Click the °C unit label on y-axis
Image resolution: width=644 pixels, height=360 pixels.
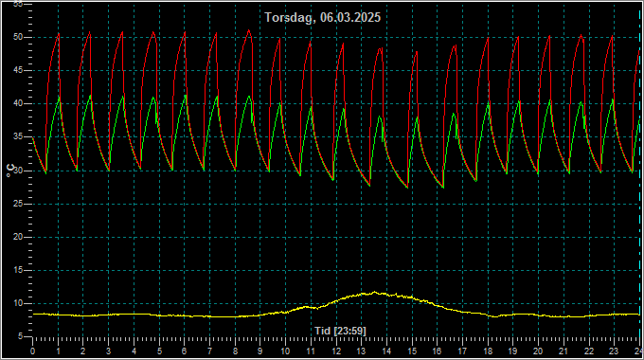tap(11, 171)
